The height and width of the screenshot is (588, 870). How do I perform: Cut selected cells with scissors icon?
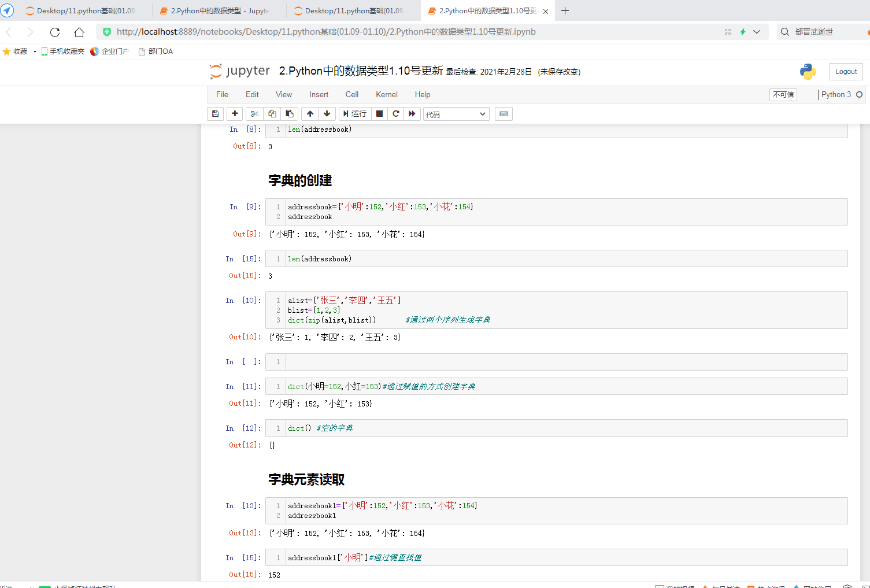coord(254,114)
